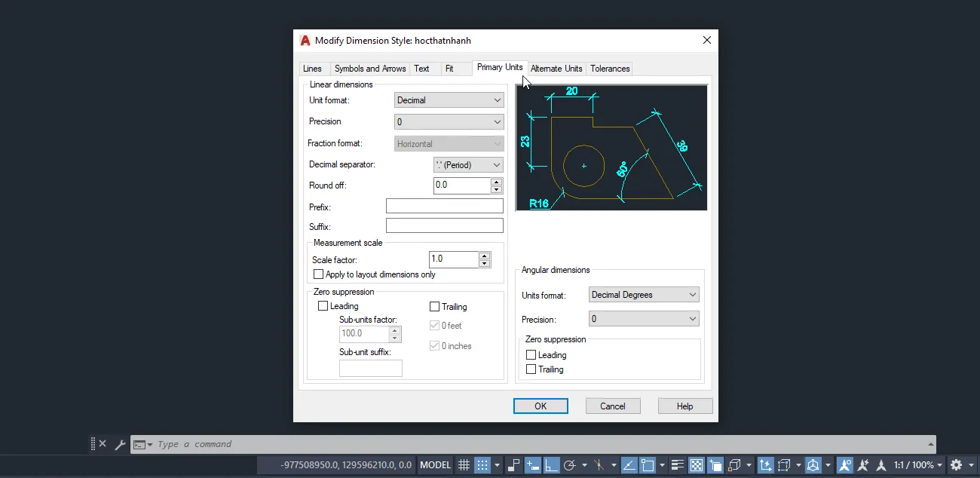Increase the Scale factor with up arrow
This screenshot has width=980, height=478.
(x=485, y=256)
